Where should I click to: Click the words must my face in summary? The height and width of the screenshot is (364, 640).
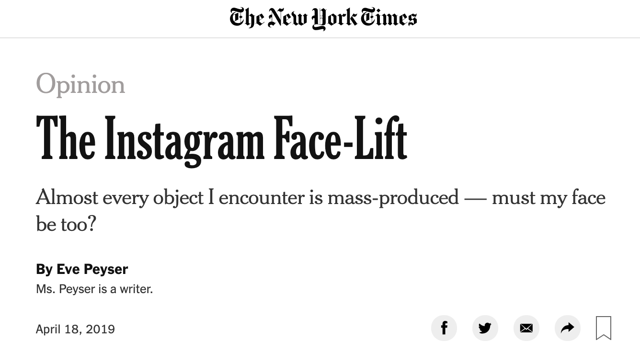click(x=549, y=198)
